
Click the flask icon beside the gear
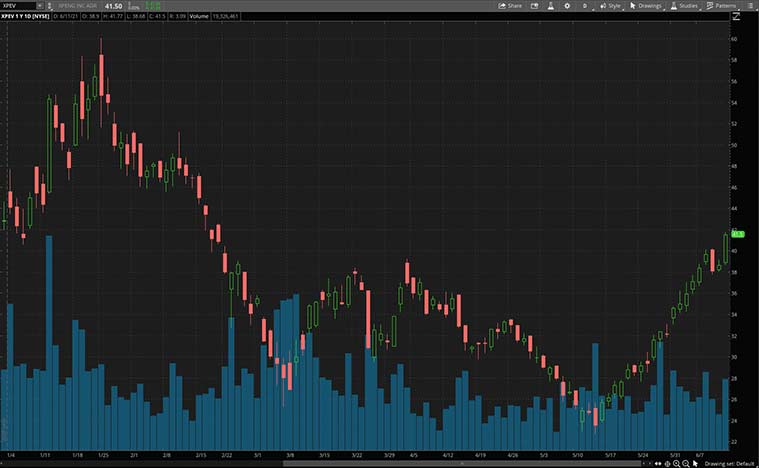[x=549, y=6]
